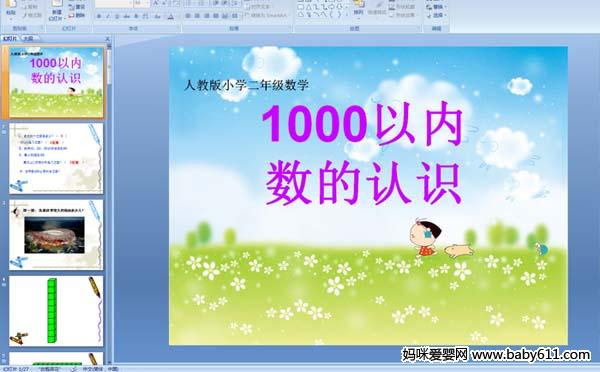
Task: Click the Replace (替换) command
Action: click(x=435, y=7)
